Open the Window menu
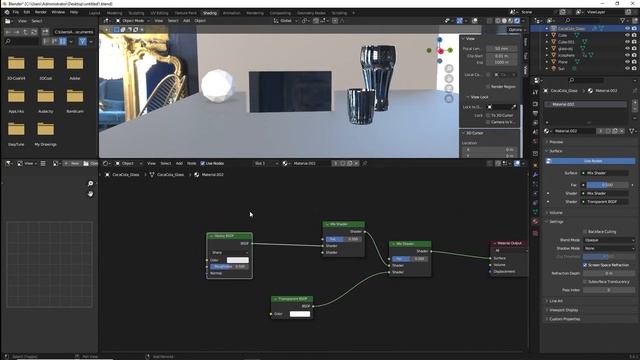The width and height of the screenshot is (640, 360). point(58,12)
